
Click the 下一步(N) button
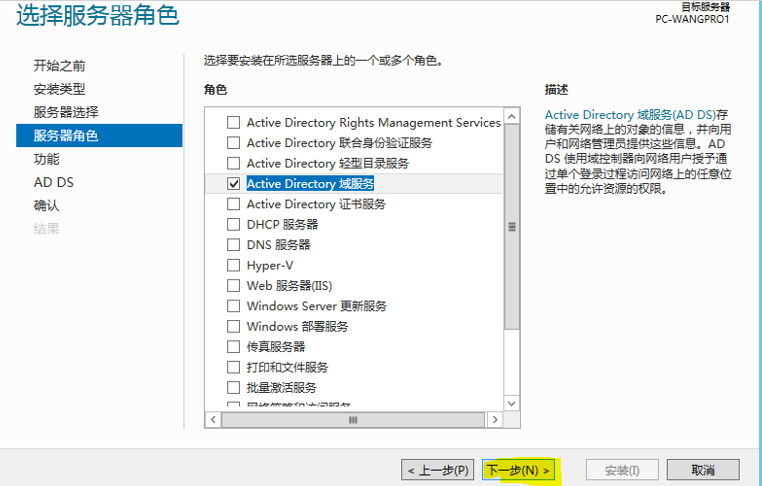click(x=517, y=470)
